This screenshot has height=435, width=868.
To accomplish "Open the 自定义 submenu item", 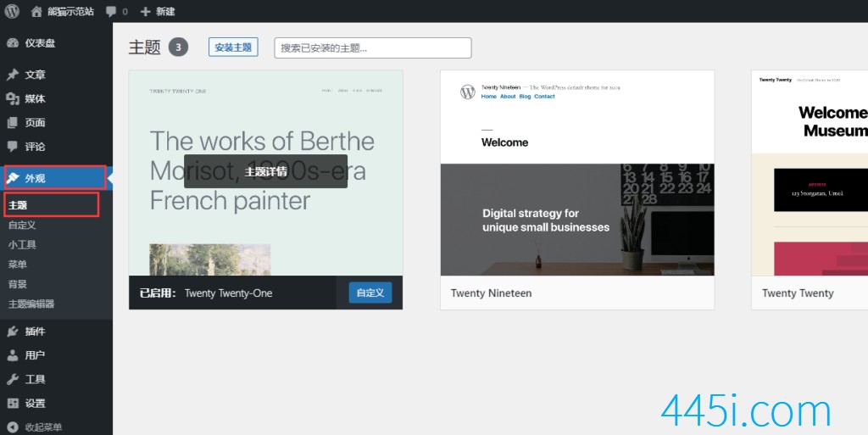I will click(22, 226).
